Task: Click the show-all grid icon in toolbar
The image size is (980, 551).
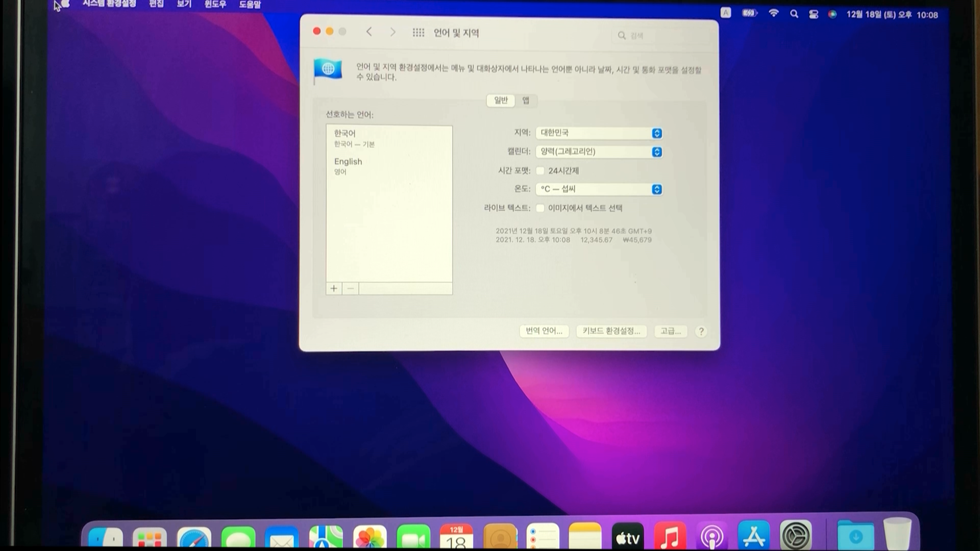Action: click(418, 33)
